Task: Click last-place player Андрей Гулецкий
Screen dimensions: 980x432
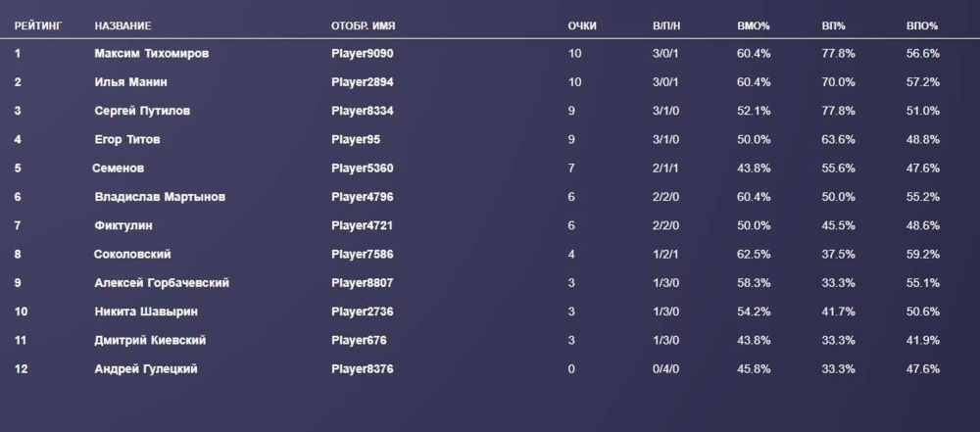Action: tap(146, 369)
